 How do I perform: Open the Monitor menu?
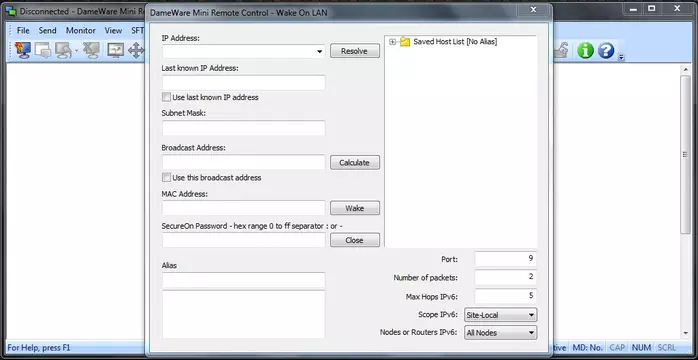click(x=81, y=31)
